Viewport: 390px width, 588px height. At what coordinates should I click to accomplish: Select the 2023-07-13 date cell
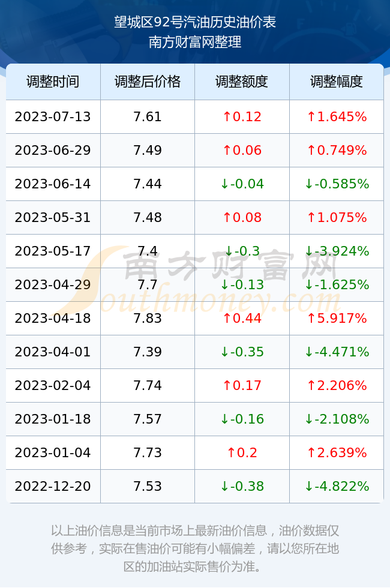[x=53, y=116]
